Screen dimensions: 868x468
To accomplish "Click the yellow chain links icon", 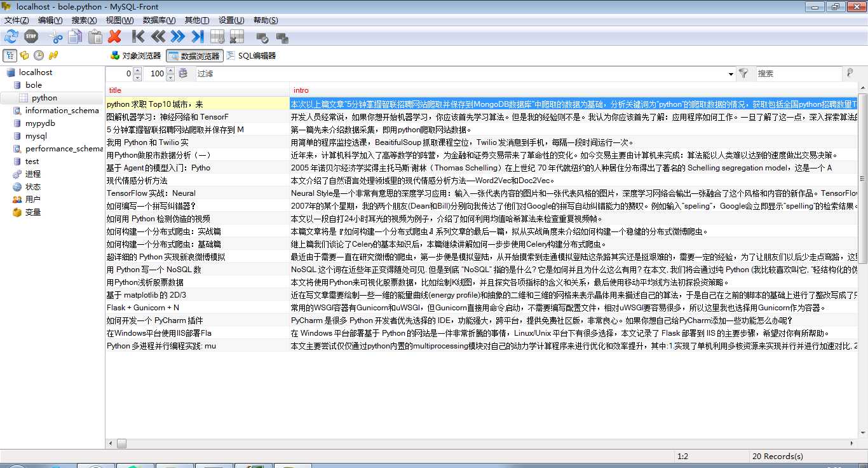I will tap(53, 55).
